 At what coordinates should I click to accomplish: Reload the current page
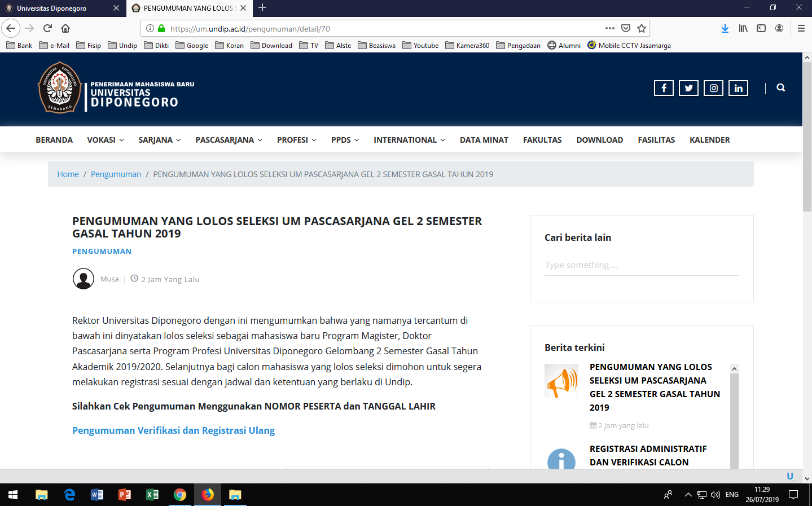(47, 28)
